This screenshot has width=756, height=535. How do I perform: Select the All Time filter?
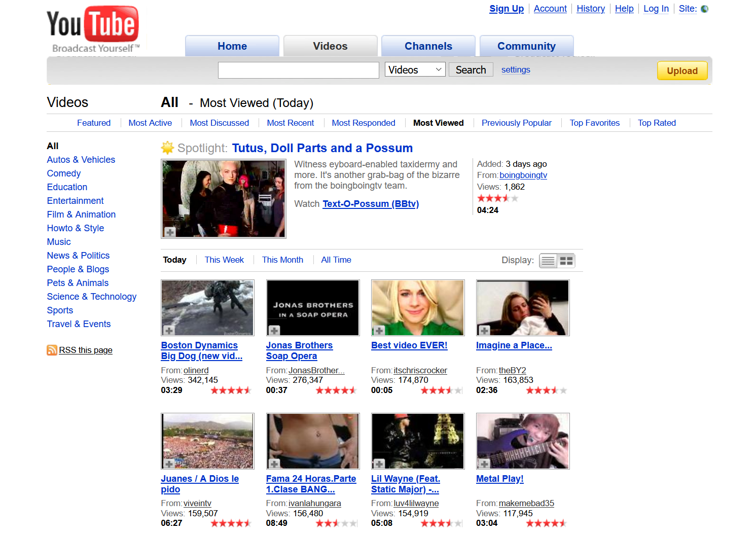[x=336, y=260]
